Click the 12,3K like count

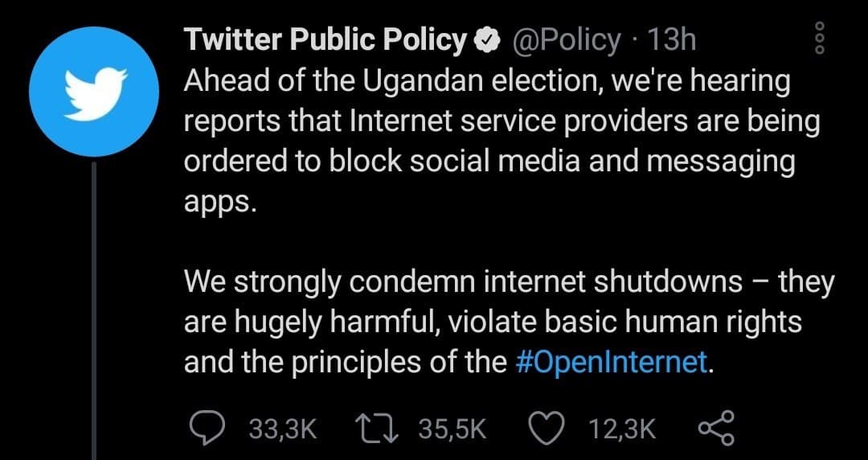point(622,429)
